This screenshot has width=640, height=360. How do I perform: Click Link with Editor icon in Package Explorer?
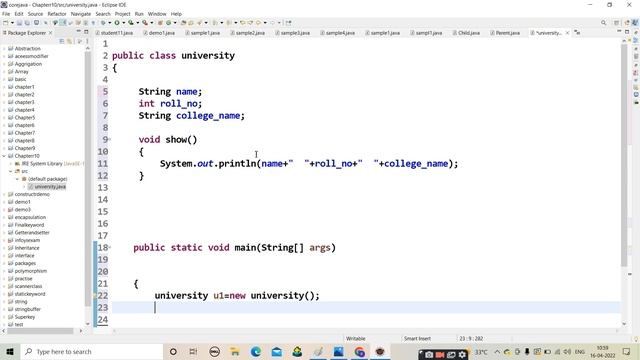69,41
